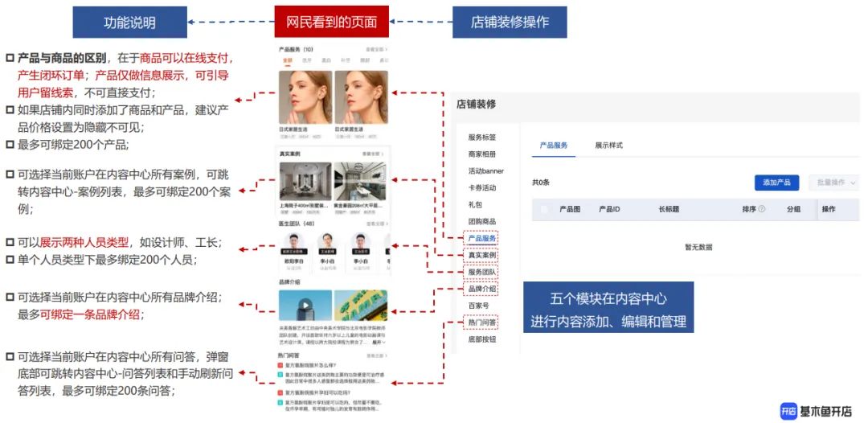Toggle the select-all checkbox in table header
The height and width of the screenshot is (423, 868).
[544, 209]
